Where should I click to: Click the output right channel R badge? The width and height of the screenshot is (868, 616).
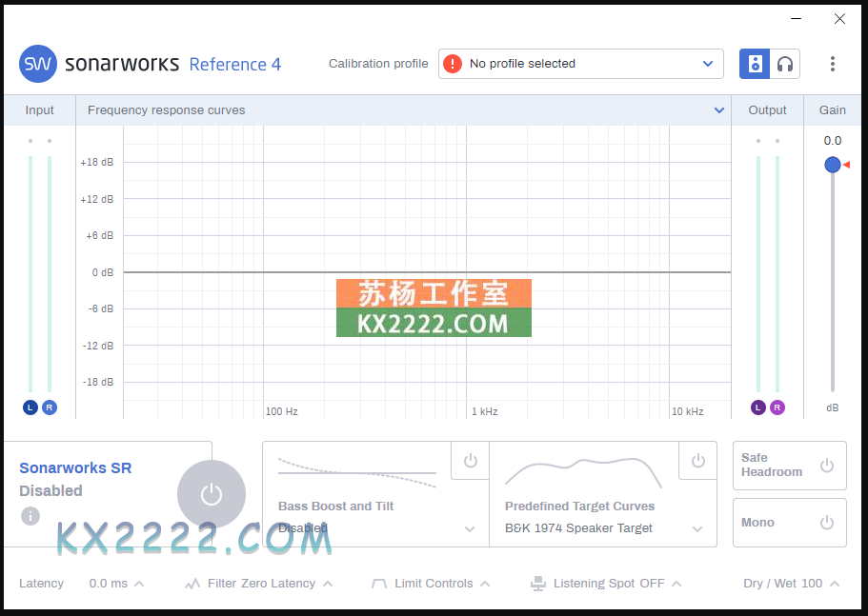pyautogui.click(x=777, y=407)
